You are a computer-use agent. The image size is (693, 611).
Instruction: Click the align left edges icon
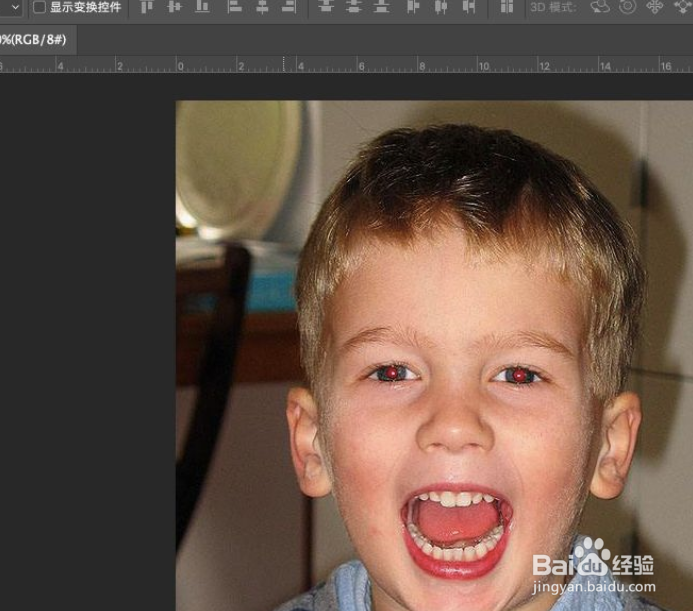[234, 6]
